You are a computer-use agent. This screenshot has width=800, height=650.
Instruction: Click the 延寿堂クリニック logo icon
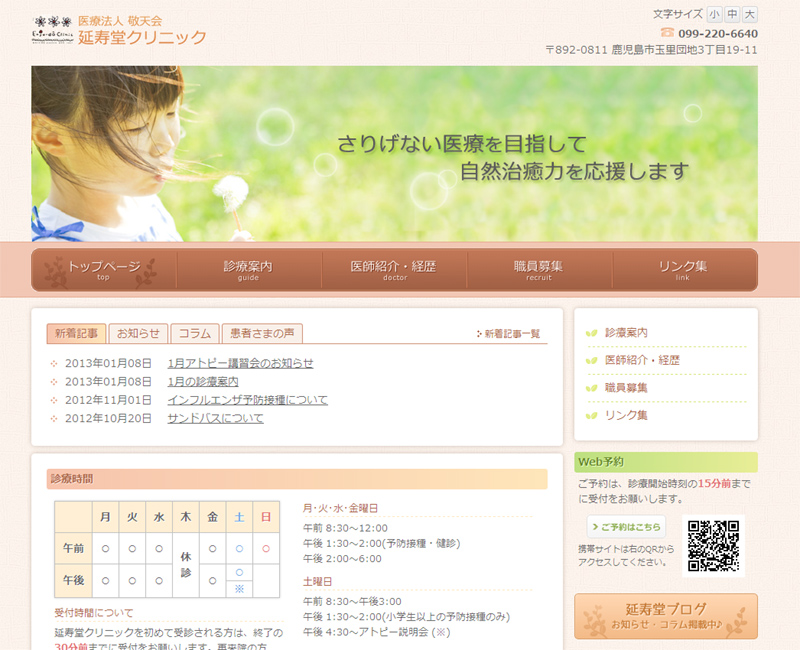tap(53, 30)
